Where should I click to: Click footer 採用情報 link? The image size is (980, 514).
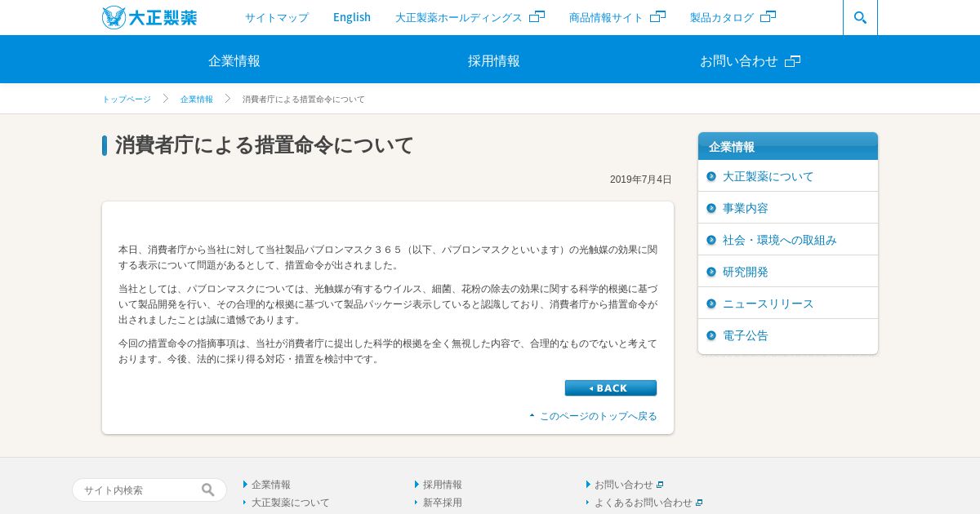[x=443, y=485]
